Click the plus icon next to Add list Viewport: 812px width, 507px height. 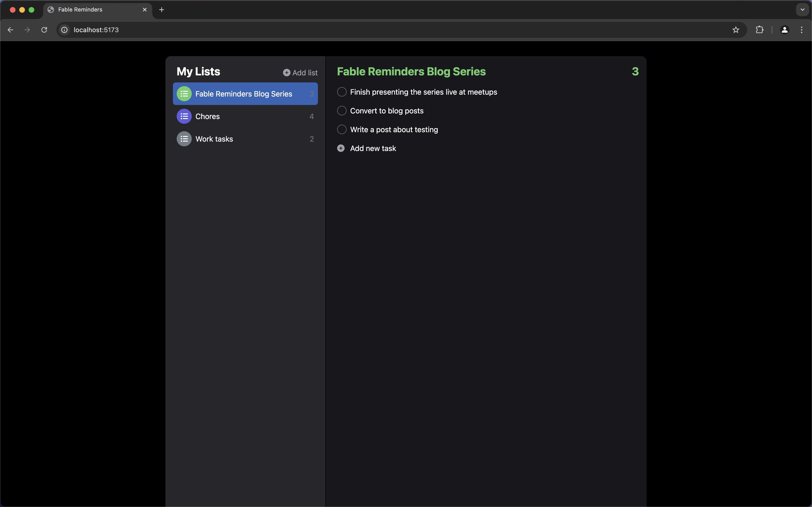click(x=286, y=73)
